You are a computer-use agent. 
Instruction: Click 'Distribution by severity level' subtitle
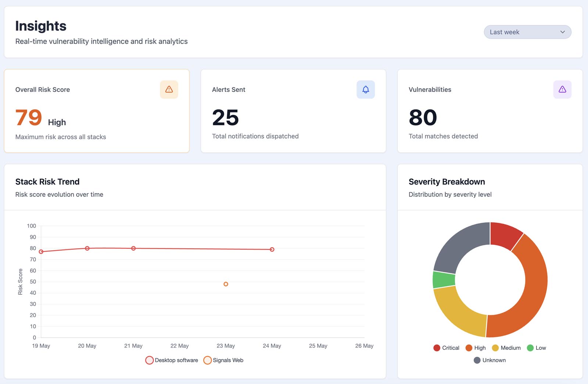tap(450, 195)
